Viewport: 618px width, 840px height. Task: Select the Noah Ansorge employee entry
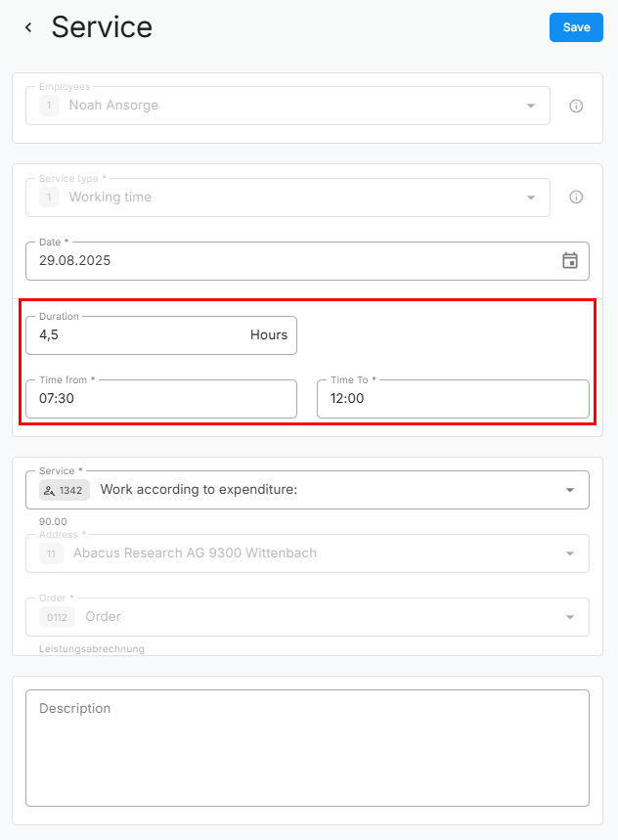(113, 106)
